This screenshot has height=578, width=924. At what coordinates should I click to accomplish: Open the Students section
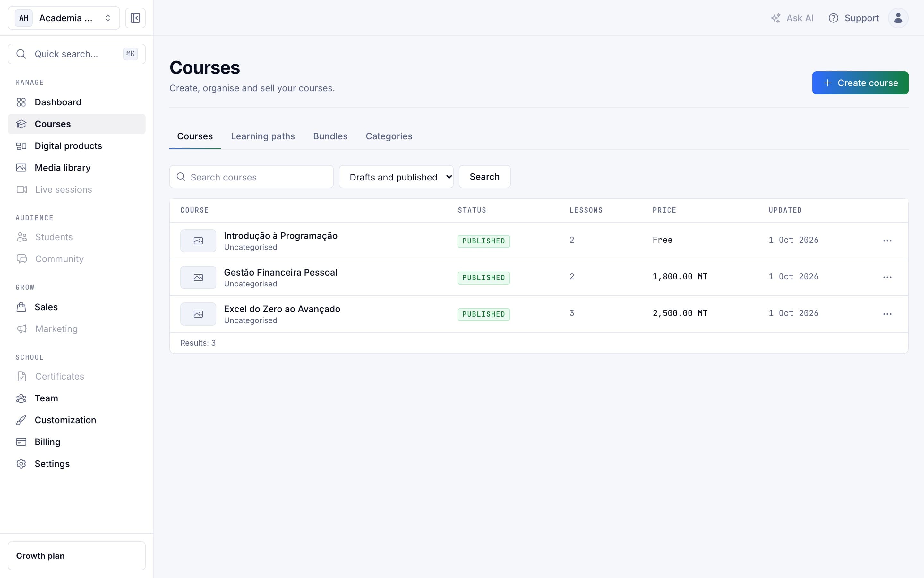[76, 237]
